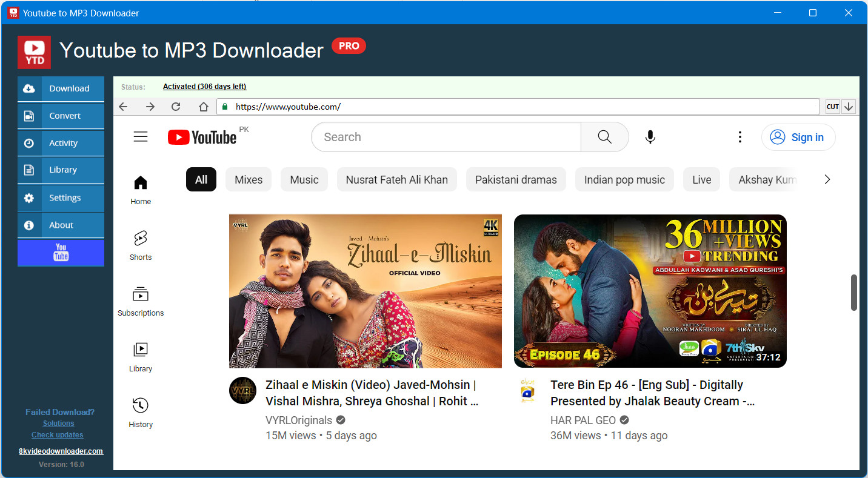Click the YouTube search magnifier button
Image resolution: width=868 pixels, height=478 pixels.
click(604, 137)
